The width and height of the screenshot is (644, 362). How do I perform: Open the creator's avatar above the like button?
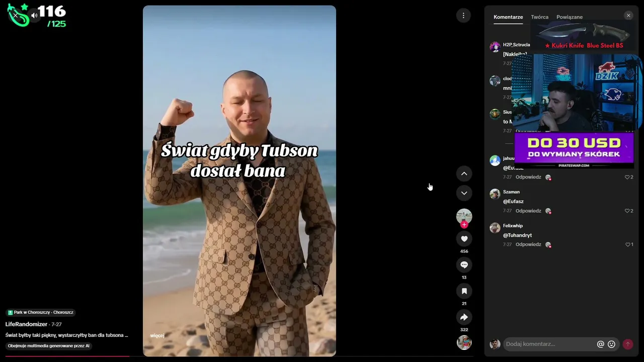[464, 216]
